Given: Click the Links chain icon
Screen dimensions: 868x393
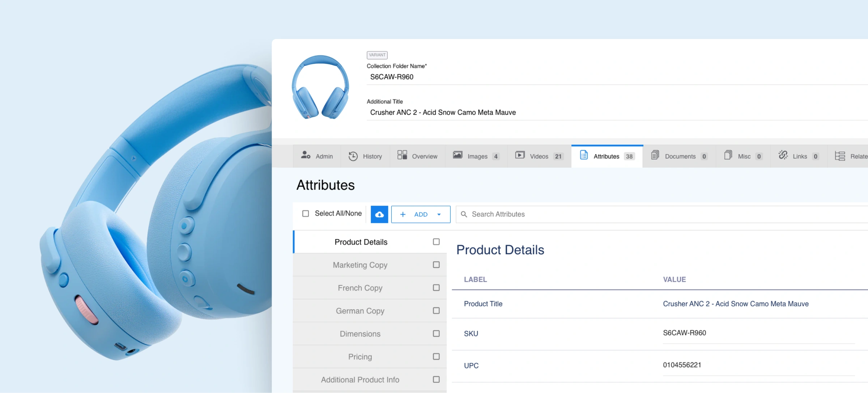Looking at the screenshot, I should pos(783,155).
